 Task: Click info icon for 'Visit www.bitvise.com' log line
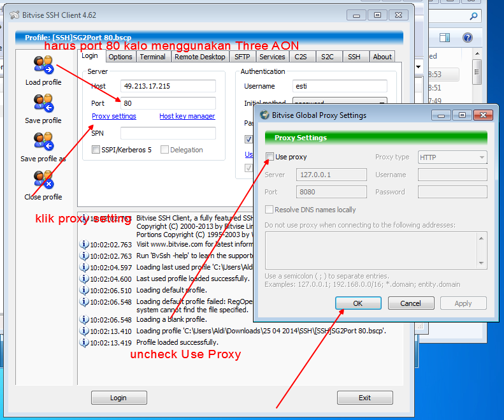pos(84,244)
